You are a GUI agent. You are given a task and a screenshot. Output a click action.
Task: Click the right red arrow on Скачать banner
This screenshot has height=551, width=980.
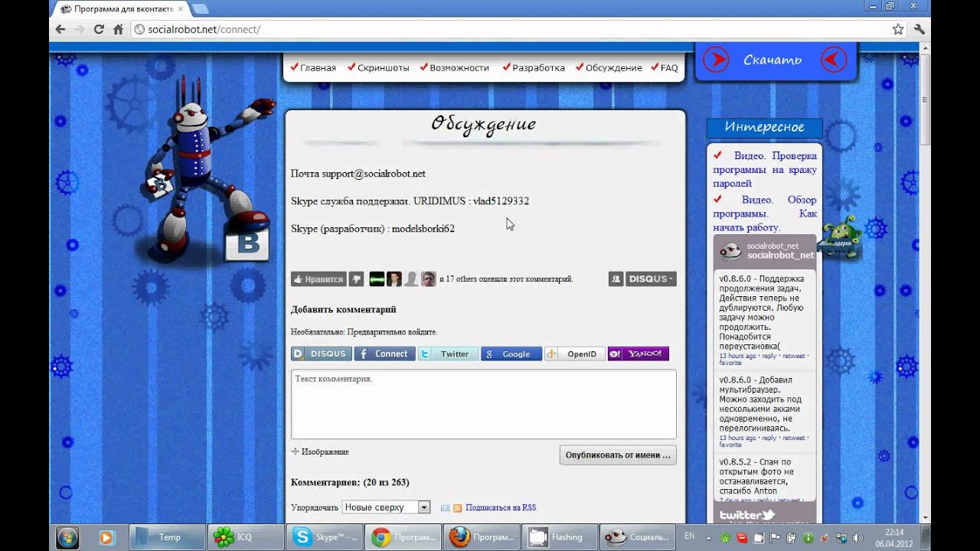click(834, 60)
